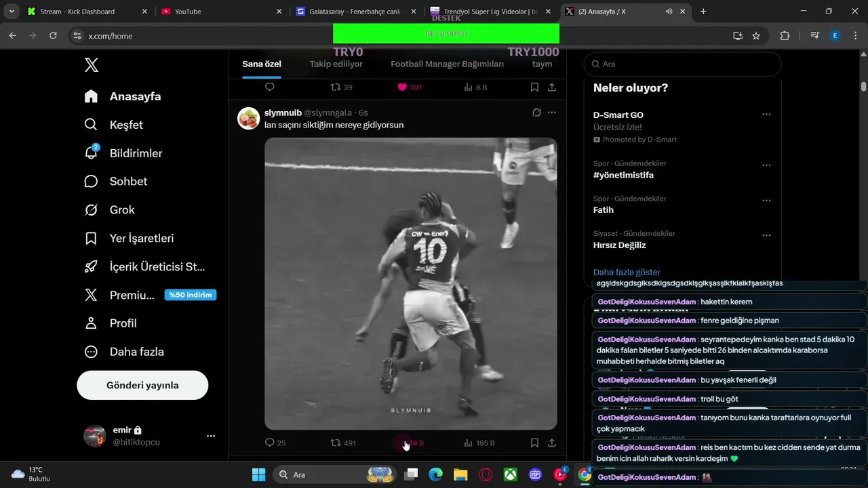Launch Grok from the sidebar
The width and height of the screenshot is (868, 488).
tap(109, 209)
